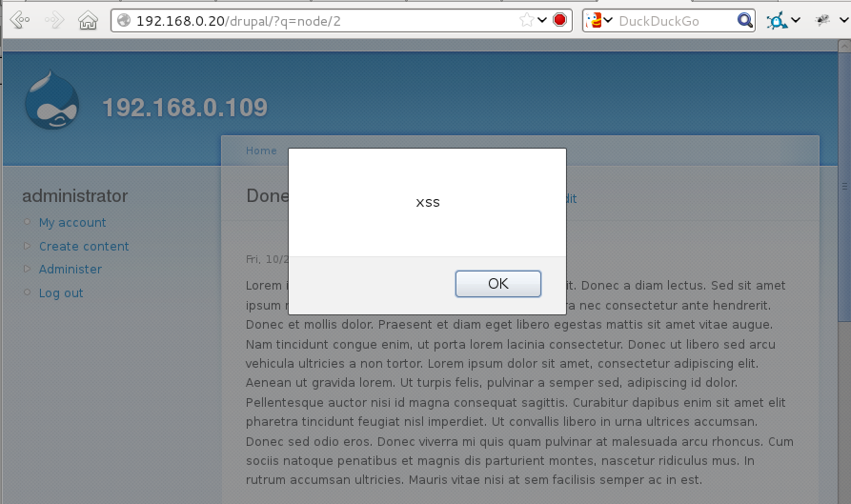Expand the fly extension dropdown arrow
This screenshot has height=504, width=851.
tap(844, 21)
